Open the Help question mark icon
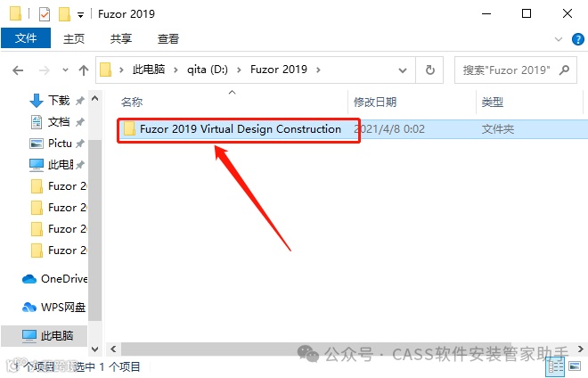This screenshot has height=378, width=588. [578, 39]
